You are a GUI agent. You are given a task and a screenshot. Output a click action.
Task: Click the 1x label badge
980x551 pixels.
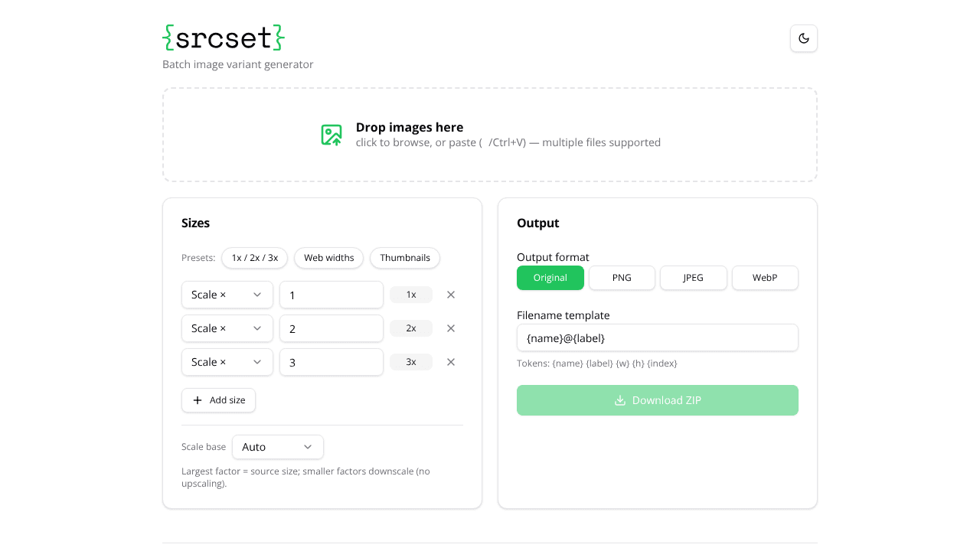click(411, 295)
